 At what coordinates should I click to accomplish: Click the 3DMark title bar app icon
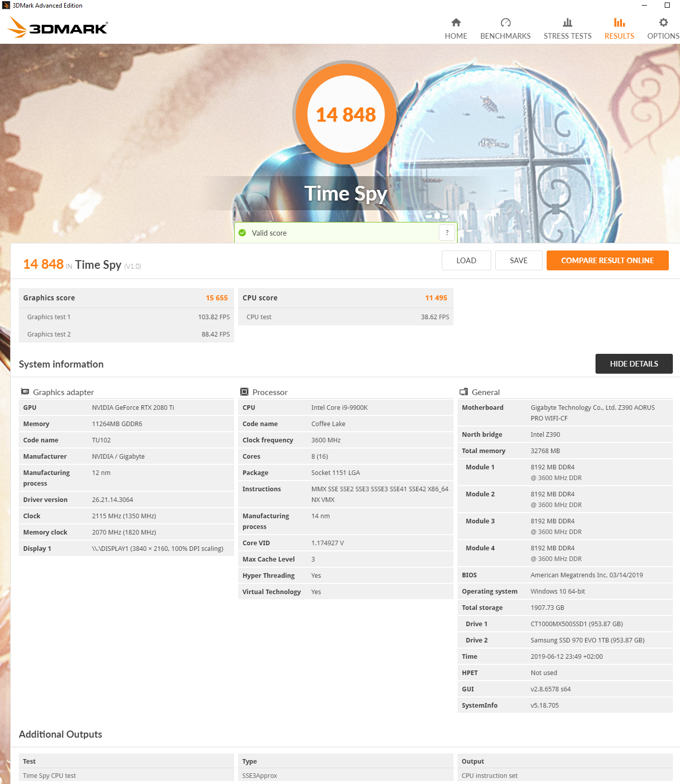tap(6, 5)
